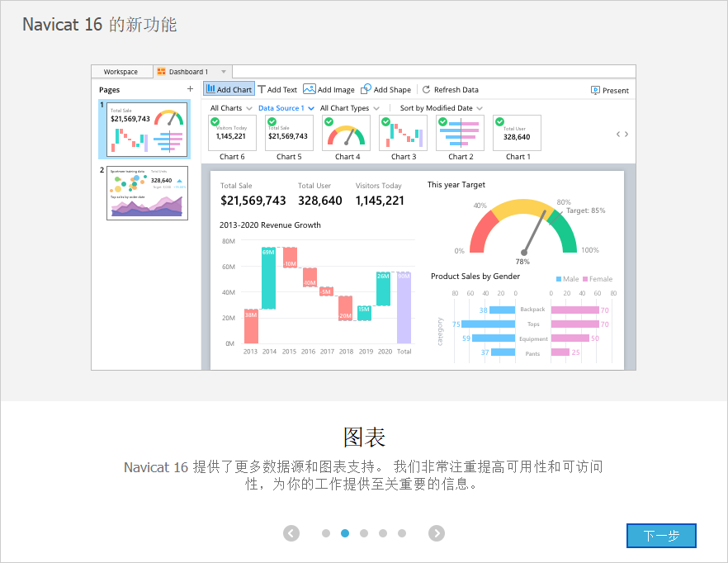Select the first pagination dot
Screen dimensions: 728x563
coord(326,533)
